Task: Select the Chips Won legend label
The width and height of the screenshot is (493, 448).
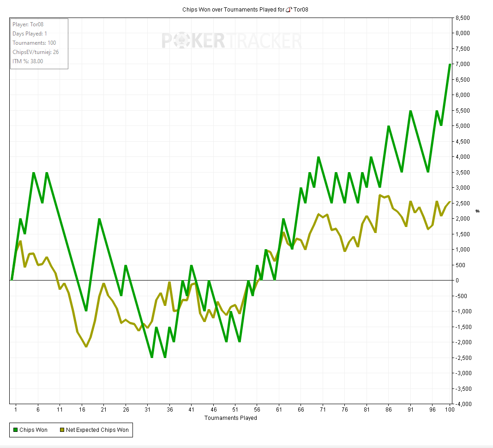Action: (33, 430)
